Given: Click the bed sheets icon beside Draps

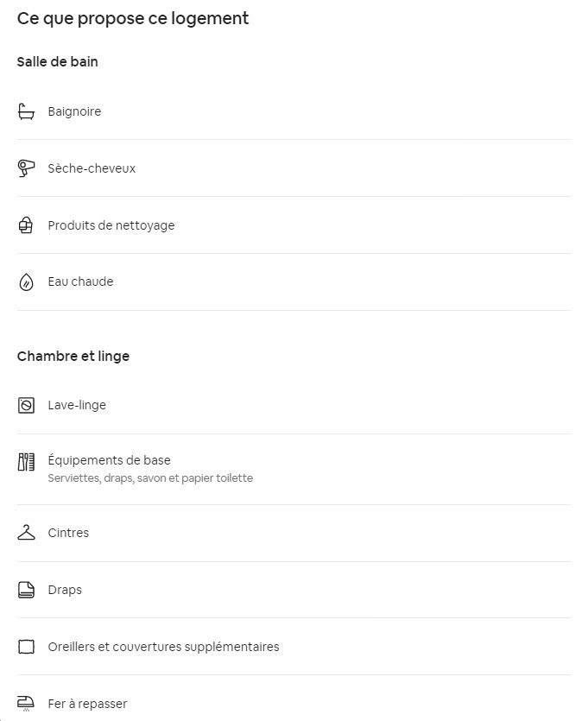Looking at the screenshot, I should click(26, 590).
